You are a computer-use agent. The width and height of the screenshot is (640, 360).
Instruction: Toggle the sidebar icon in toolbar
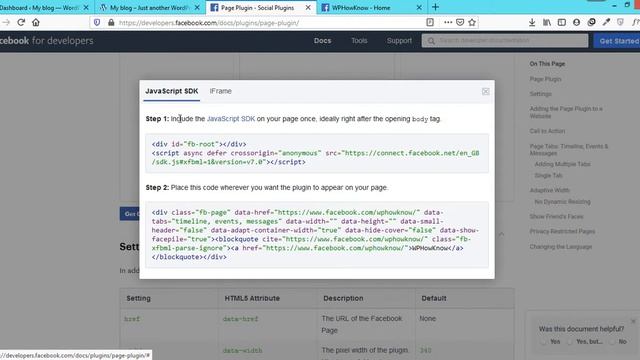pyautogui.click(x=562, y=22)
